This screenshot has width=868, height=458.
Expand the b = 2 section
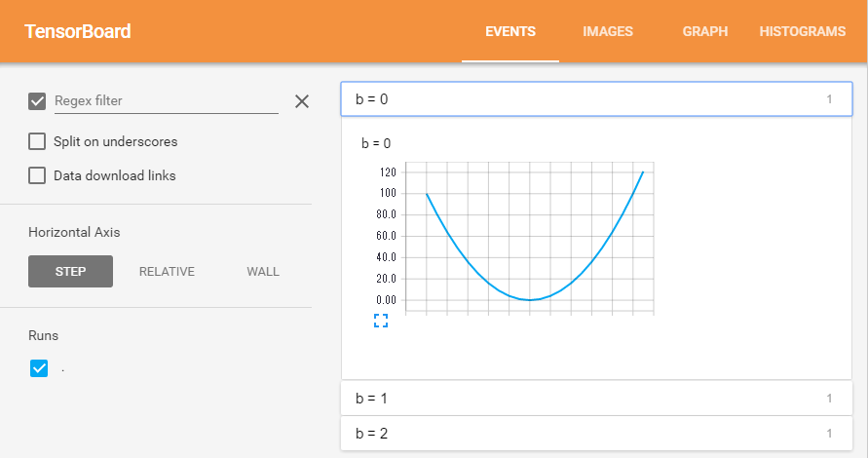596,433
